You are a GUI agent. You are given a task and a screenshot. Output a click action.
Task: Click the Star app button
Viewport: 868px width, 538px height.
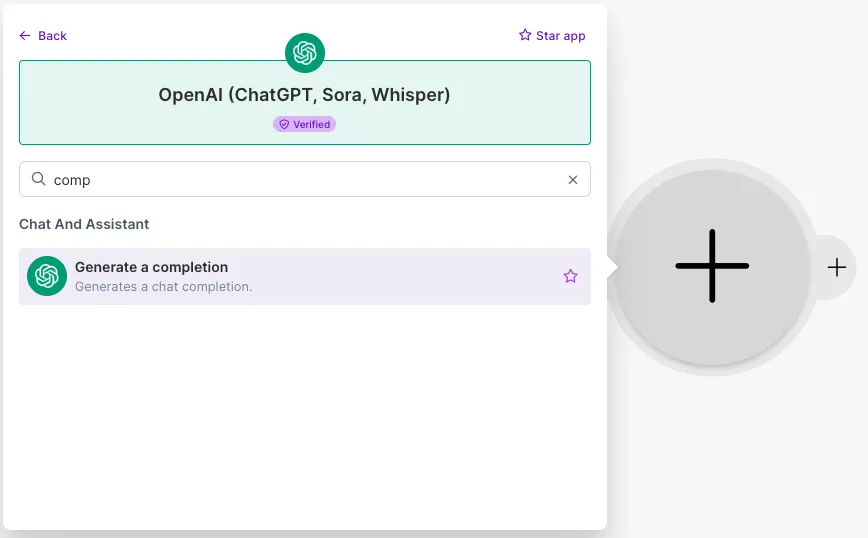coord(552,36)
